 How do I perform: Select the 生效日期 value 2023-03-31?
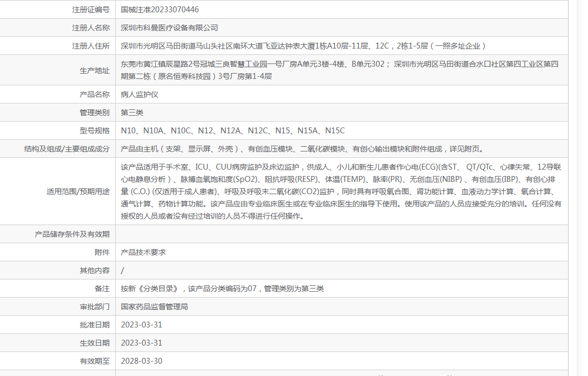point(142,343)
